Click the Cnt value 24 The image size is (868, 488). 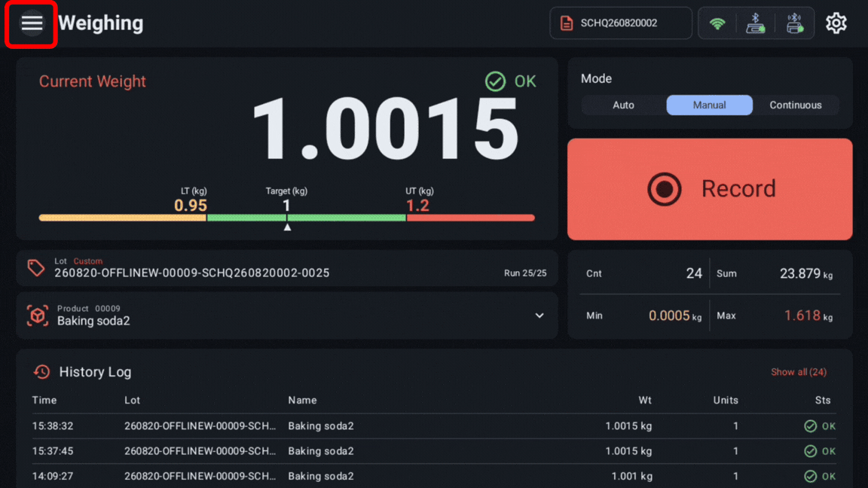tap(694, 273)
